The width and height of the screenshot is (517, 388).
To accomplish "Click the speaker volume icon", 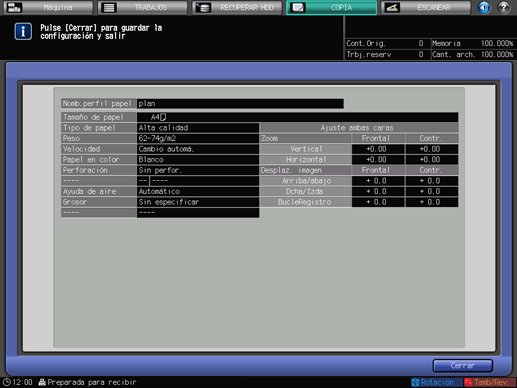I will tap(484, 7).
